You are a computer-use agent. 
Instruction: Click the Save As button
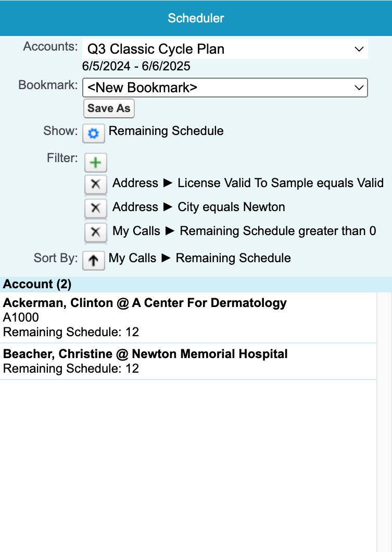point(108,108)
